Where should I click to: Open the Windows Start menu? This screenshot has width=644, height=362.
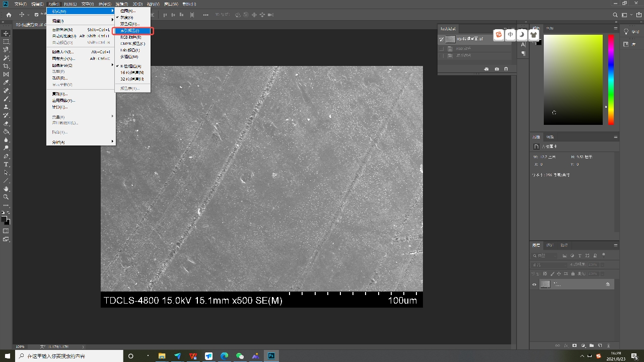click(x=7, y=356)
